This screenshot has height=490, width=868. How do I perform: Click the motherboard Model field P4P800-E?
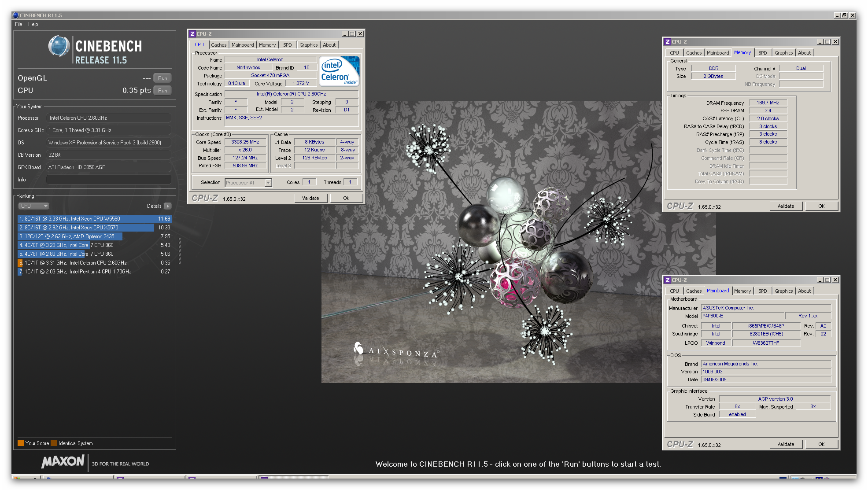click(x=742, y=316)
